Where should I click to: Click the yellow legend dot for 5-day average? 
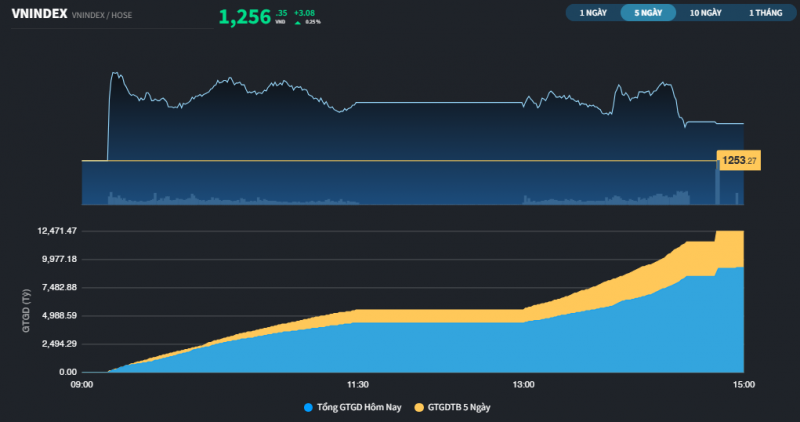pos(419,407)
